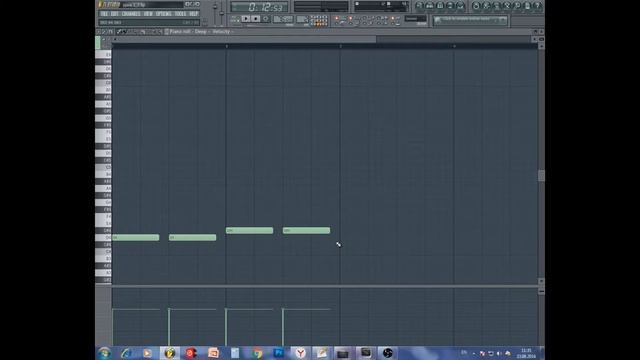Open the Windows Start menu
Screen dimensions: 640x360
click(104, 353)
